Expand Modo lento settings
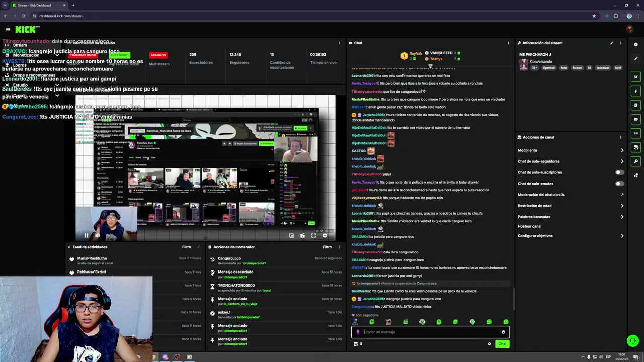 pos(571,150)
